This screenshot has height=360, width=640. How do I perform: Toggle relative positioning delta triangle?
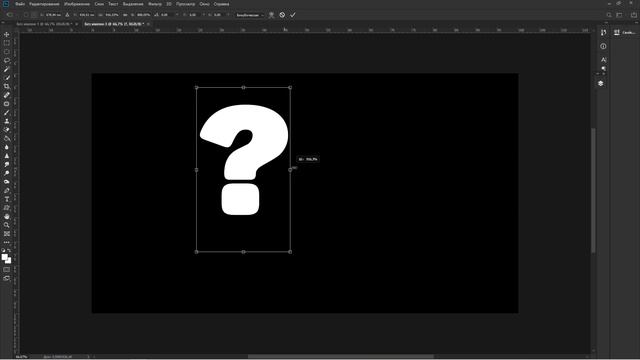click(x=67, y=15)
